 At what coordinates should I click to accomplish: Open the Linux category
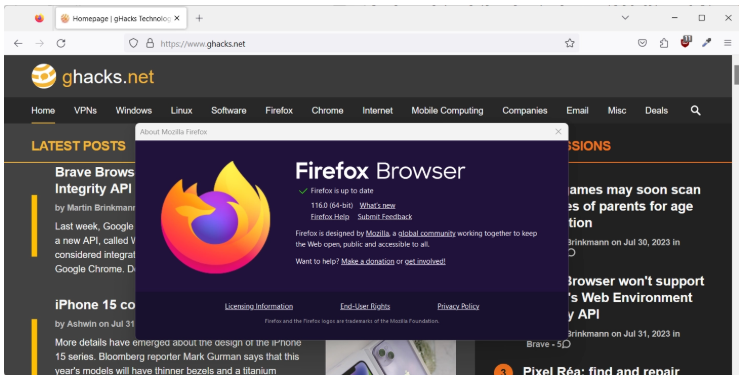coord(181,111)
